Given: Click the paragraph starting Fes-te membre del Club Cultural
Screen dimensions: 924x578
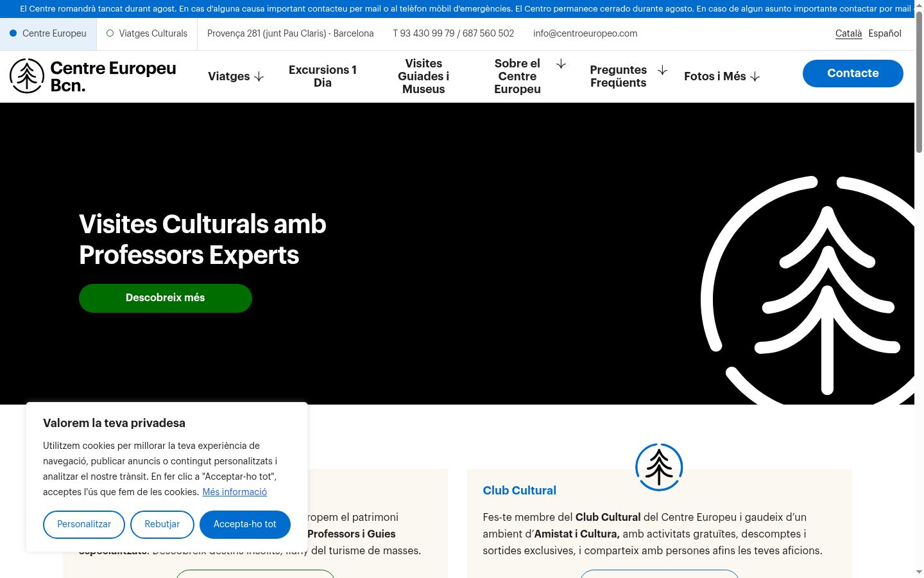Looking at the screenshot, I should [x=653, y=534].
